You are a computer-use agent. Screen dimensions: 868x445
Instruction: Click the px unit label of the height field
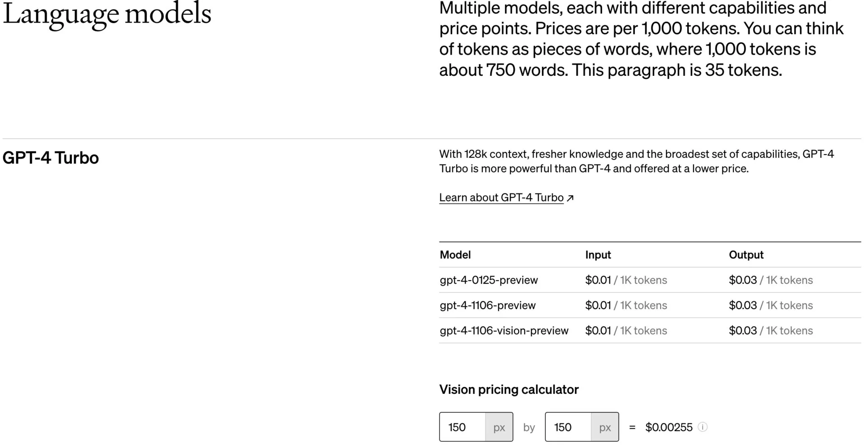pos(605,427)
